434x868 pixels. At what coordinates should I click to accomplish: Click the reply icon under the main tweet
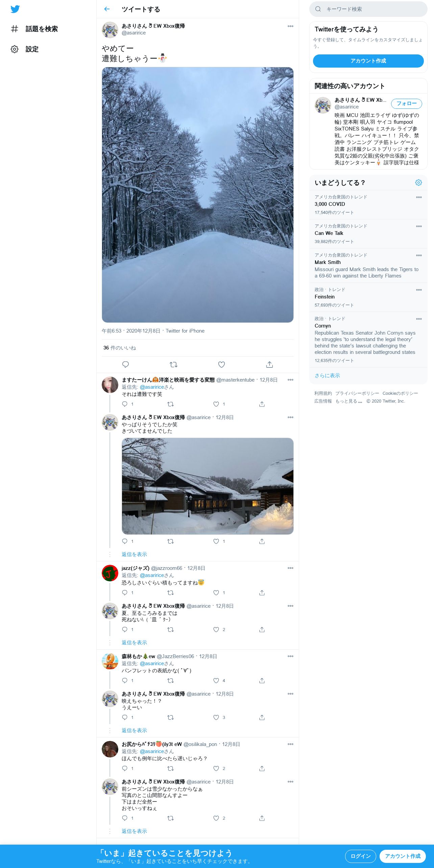coord(125,364)
